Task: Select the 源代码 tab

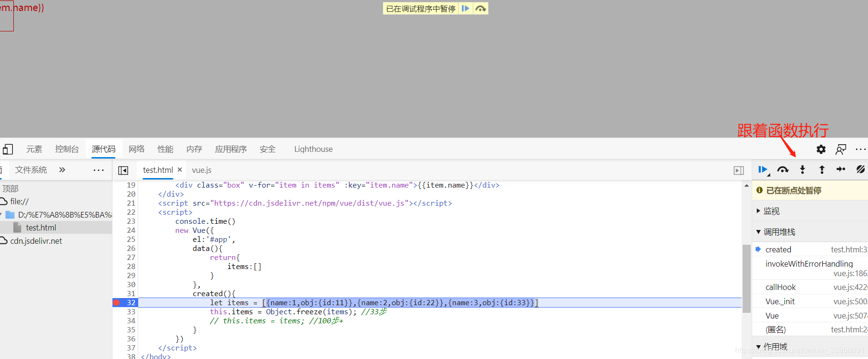Action: (103, 150)
